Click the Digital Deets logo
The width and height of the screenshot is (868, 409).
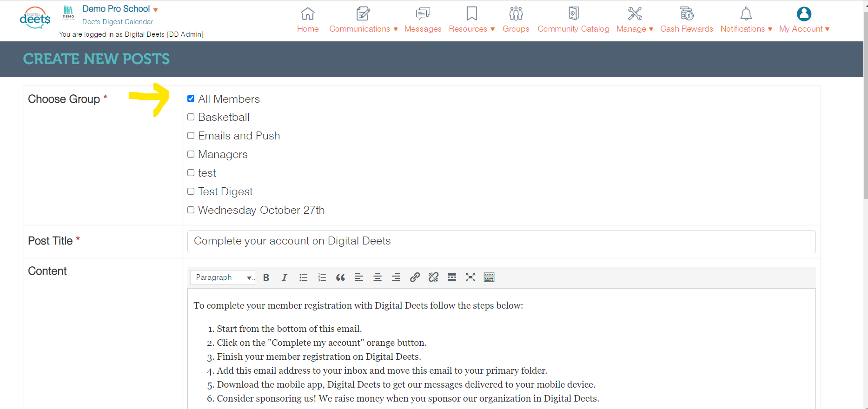35,18
